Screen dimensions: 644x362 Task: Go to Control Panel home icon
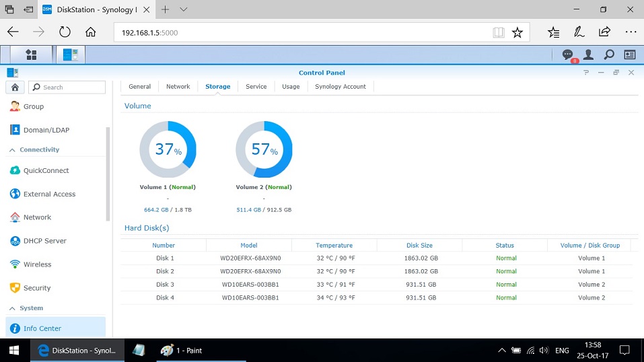point(15,87)
